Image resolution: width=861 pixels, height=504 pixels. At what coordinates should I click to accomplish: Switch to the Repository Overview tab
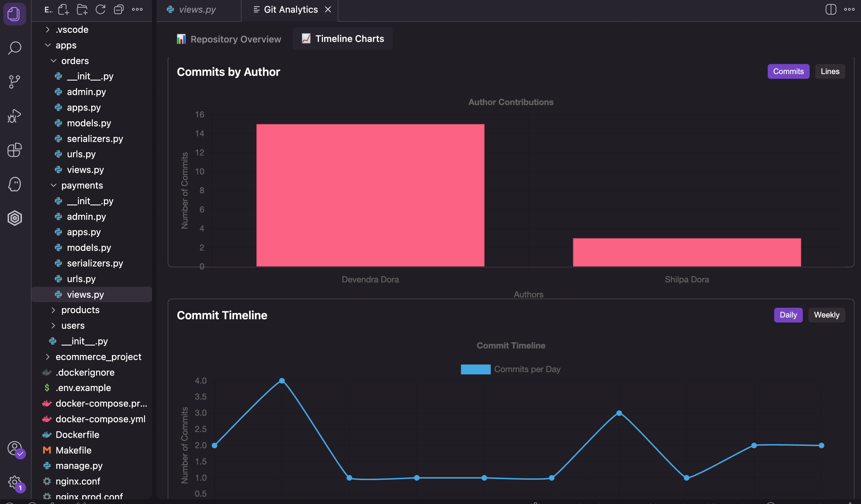[x=229, y=39]
